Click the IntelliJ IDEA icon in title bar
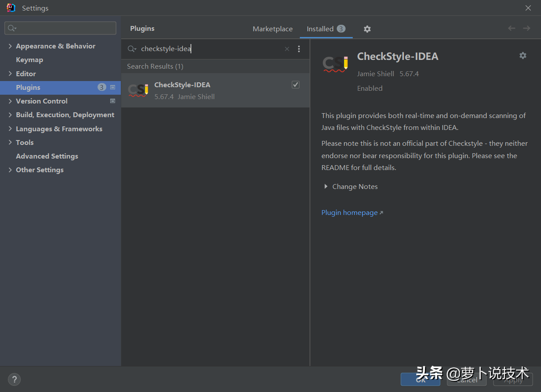Image resolution: width=541 pixels, height=392 pixels. point(11,8)
